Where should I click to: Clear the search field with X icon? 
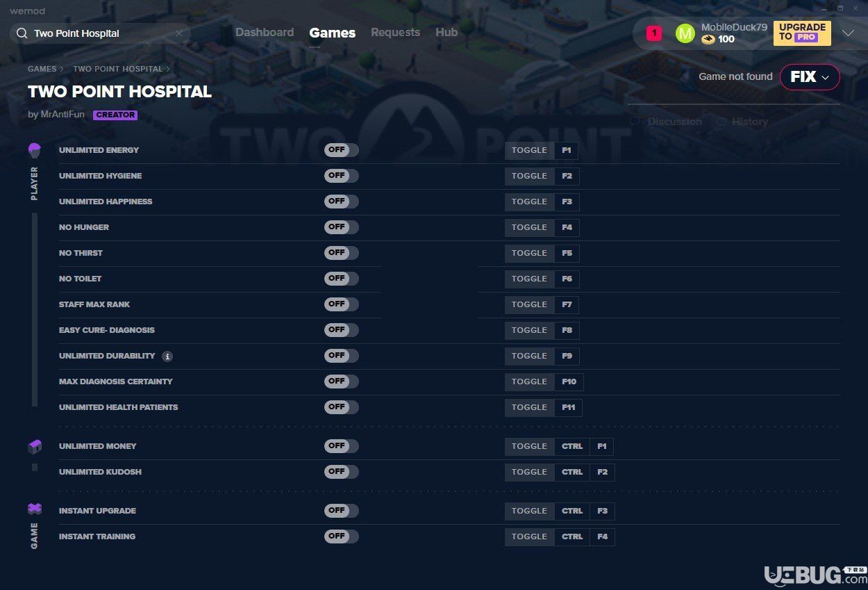(179, 33)
